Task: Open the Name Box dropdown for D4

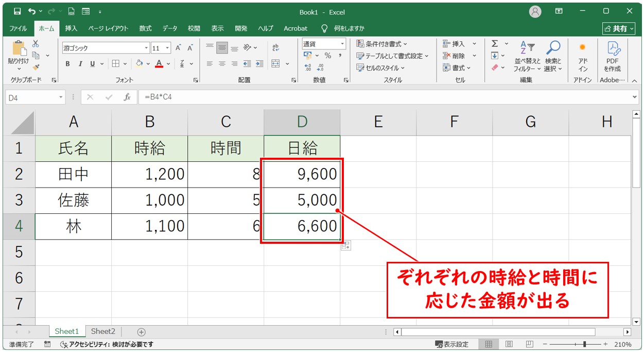Action: click(x=61, y=97)
